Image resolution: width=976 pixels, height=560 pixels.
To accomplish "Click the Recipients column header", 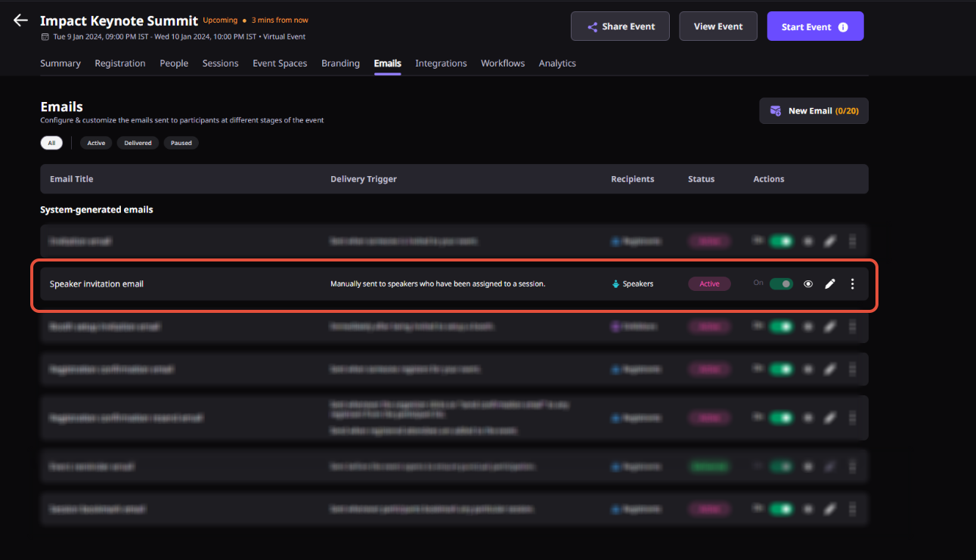I will (x=633, y=179).
